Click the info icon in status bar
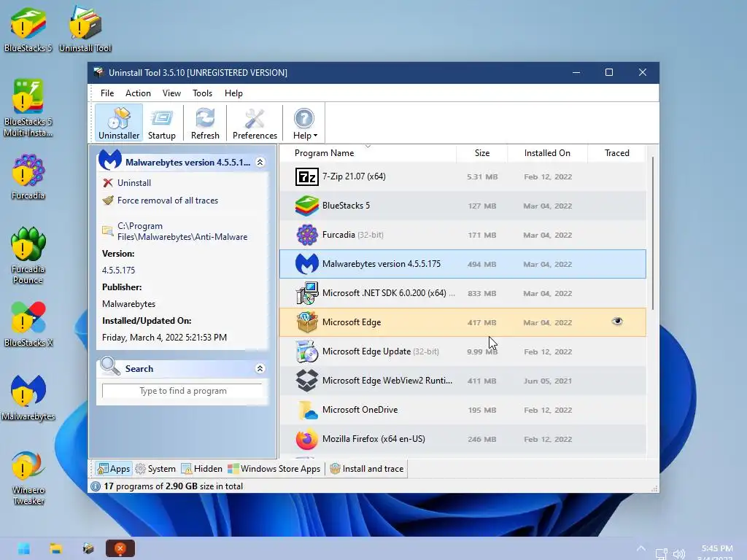 96,486
